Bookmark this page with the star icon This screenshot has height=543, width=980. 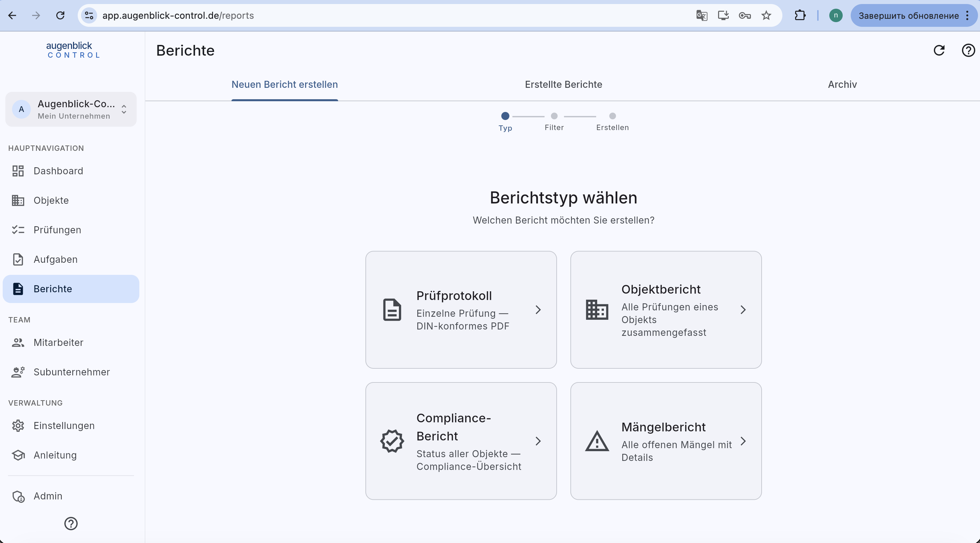click(x=766, y=15)
